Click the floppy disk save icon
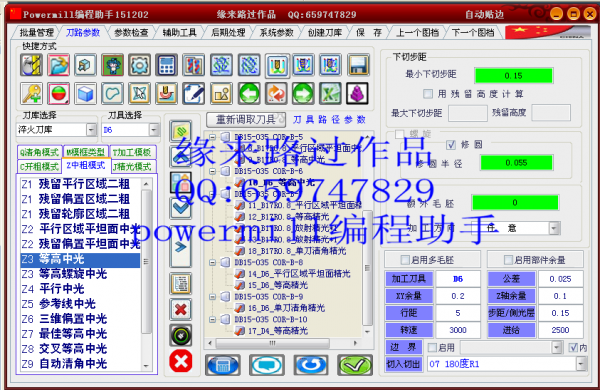600x390 pixels. pos(359,65)
